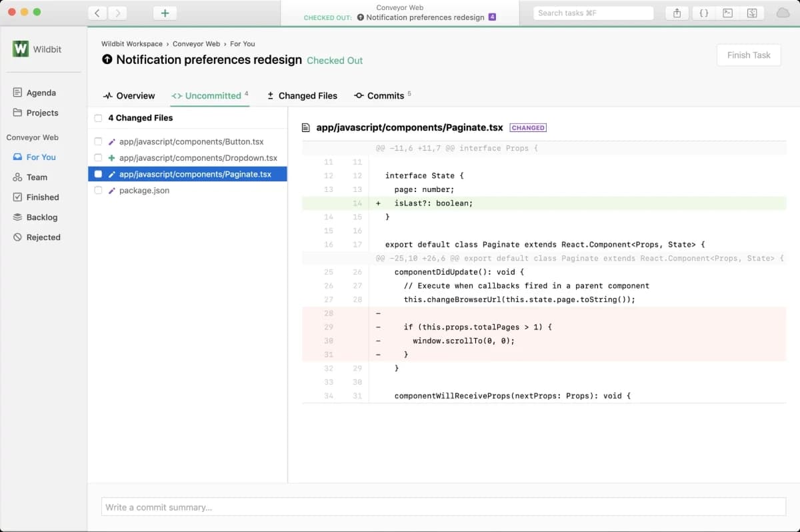Viewport: 800px width, 532px height.
Task: Click the CHANGED badge beside Paginate.tsx header
Action: [x=528, y=128]
